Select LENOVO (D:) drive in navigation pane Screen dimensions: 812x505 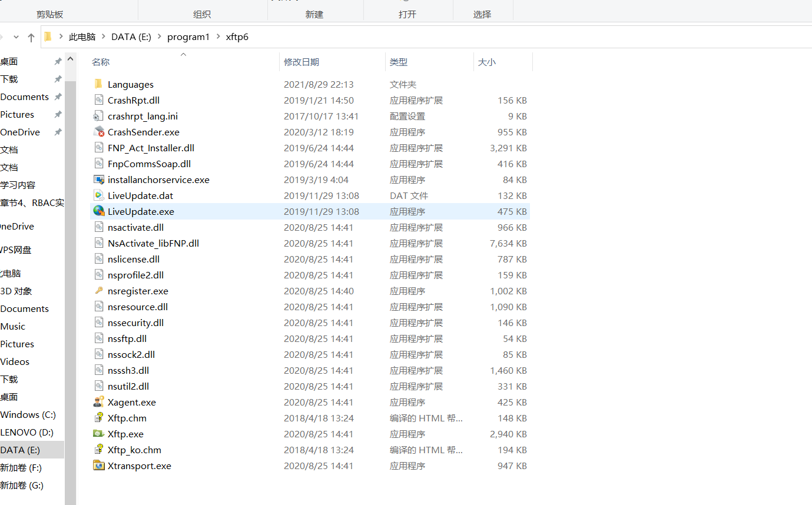pyautogui.click(x=26, y=432)
